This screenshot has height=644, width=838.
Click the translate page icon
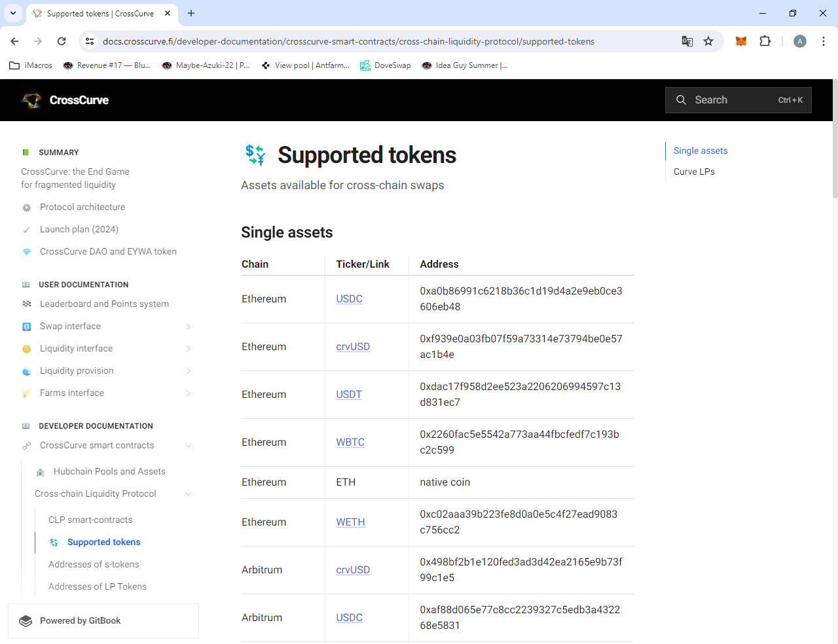pos(687,41)
